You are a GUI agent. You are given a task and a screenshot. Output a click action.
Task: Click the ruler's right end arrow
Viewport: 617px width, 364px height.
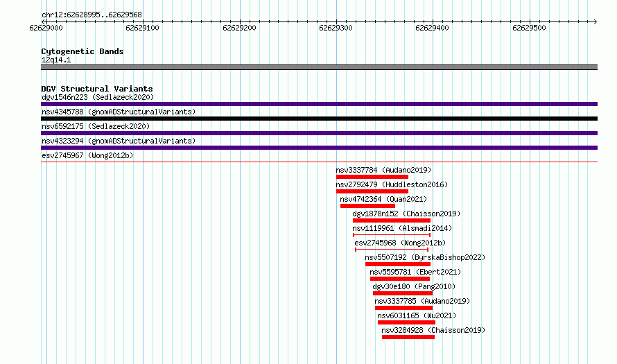tap(595, 21)
